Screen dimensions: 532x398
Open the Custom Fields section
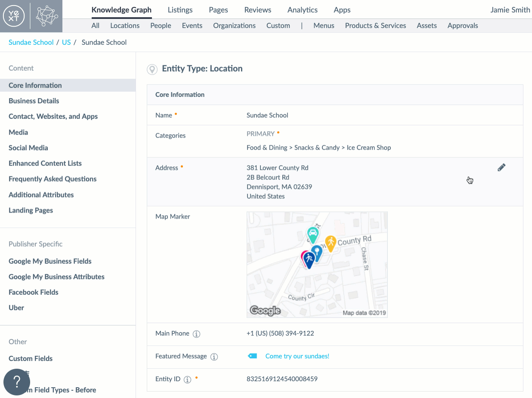coord(31,358)
